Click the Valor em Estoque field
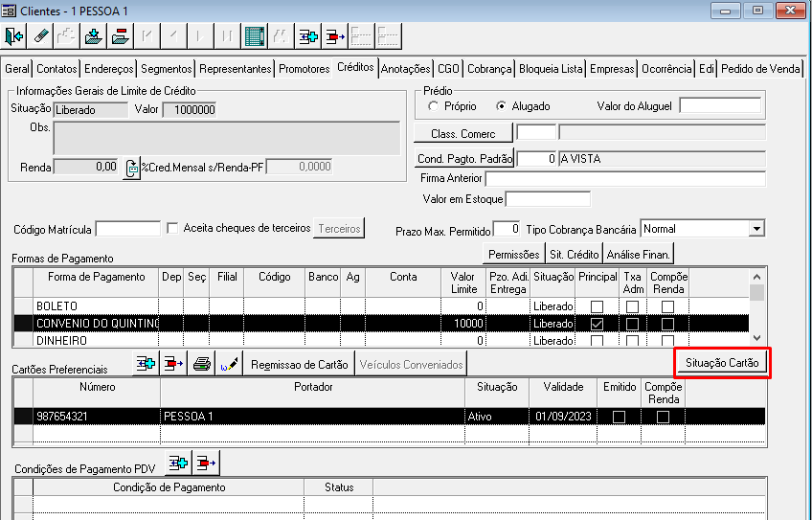The width and height of the screenshot is (812, 520). click(x=548, y=199)
